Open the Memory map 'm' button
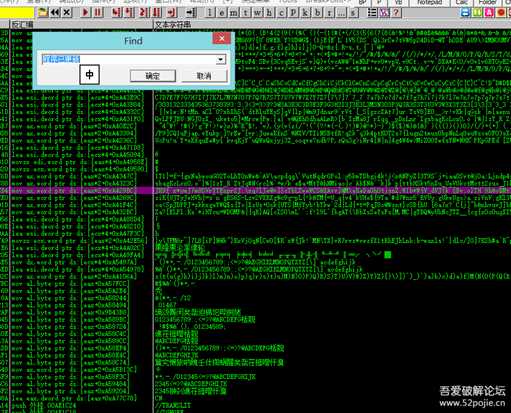 click(234, 13)
